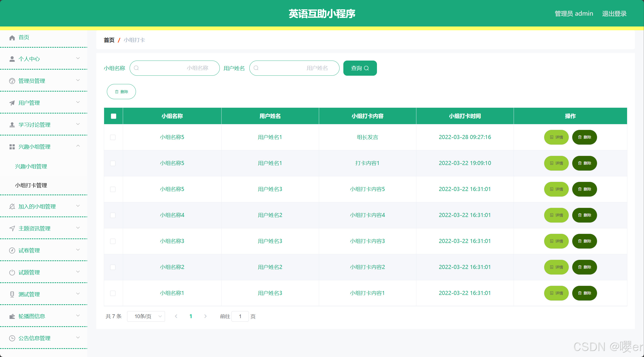Click the 查询 search button
Image resolution: width=644 pixels, height=357 pixels.
[360, 68]
